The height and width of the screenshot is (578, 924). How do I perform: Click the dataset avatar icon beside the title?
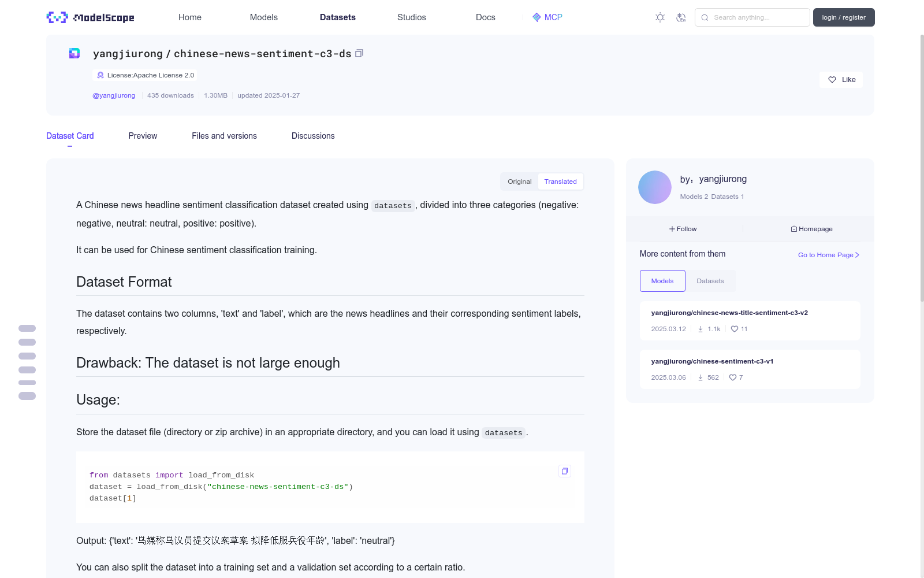click(74, 53)
